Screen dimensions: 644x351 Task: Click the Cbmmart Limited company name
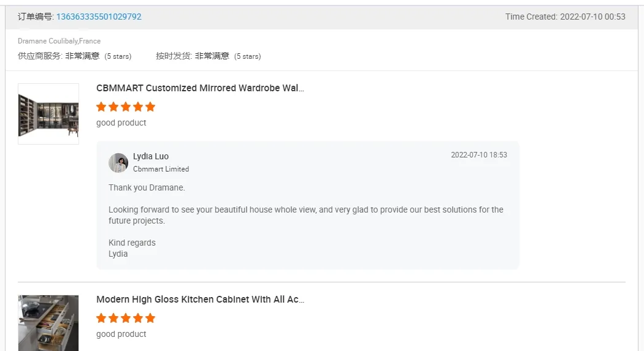coord(161,169)
